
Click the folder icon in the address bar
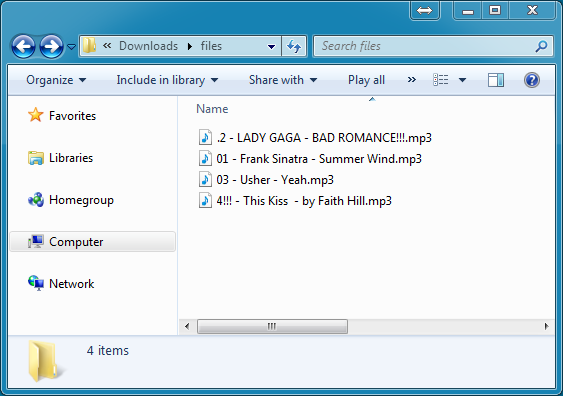point(89,46)
